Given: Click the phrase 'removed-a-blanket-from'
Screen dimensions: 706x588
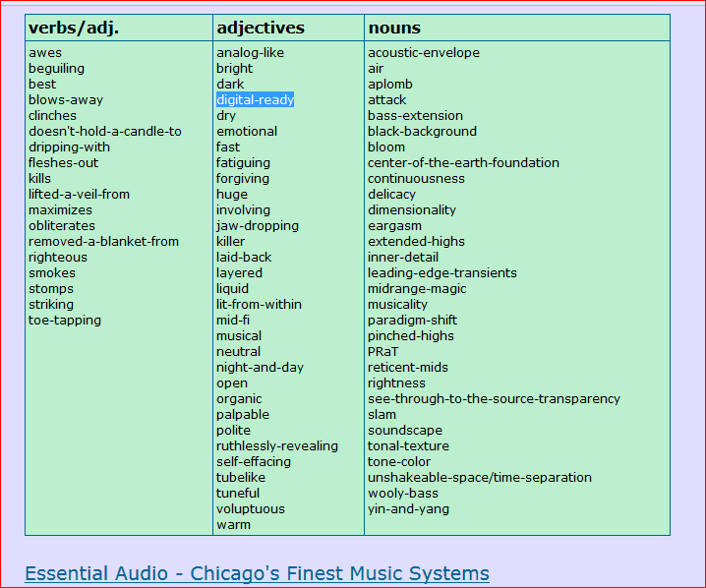Looking at the screenshot, I should point(103,242).
